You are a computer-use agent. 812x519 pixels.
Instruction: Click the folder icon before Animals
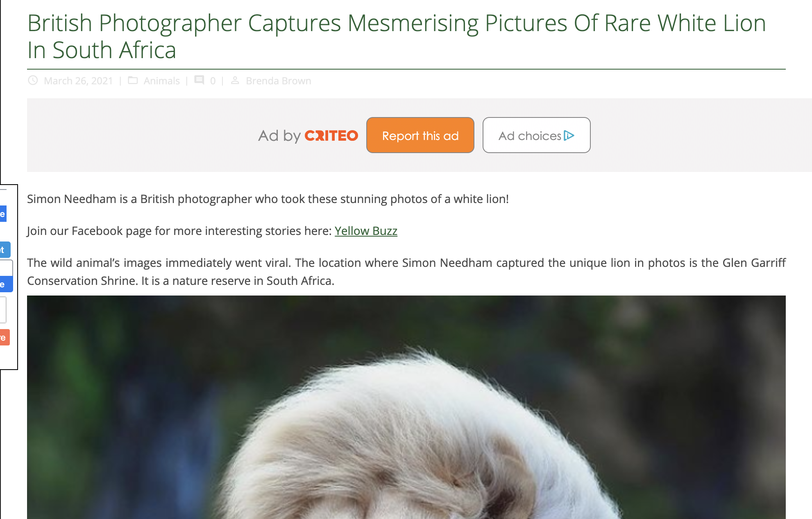tap(133, 80)
